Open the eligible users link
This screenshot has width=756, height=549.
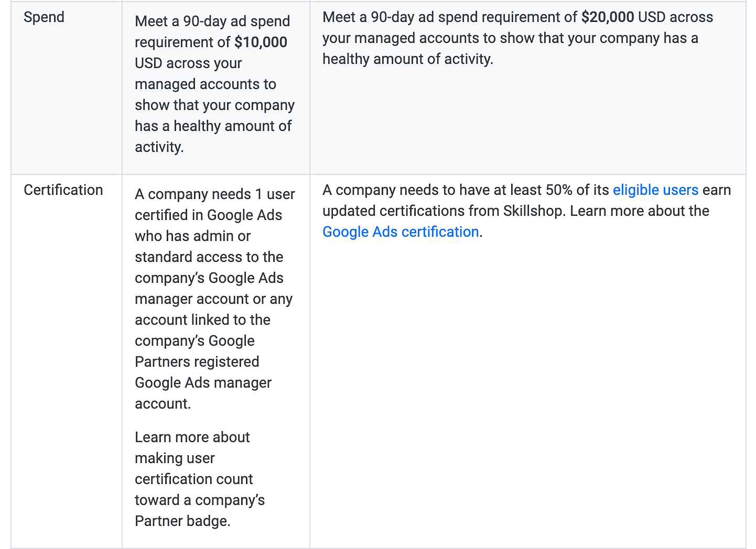[x=655, y=190]
